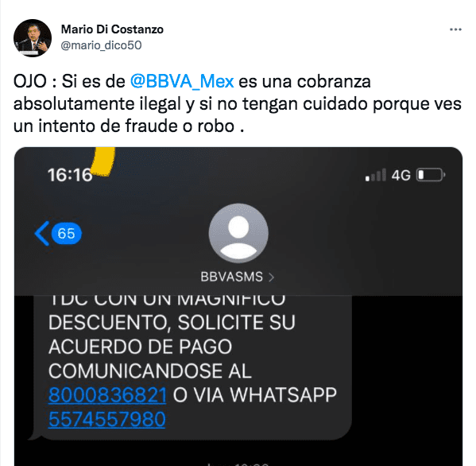Tap the blue back chevron arrow
476x466 pixels.
[x=42, y=233]
